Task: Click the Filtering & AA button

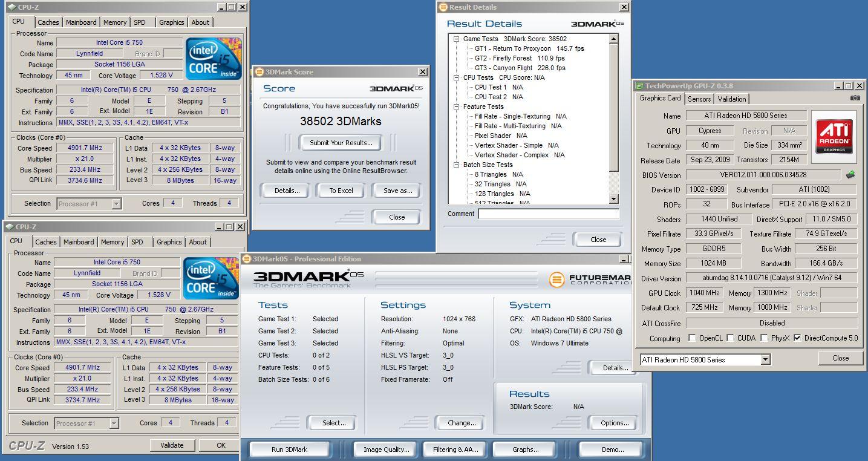Action: click(455, 450)
